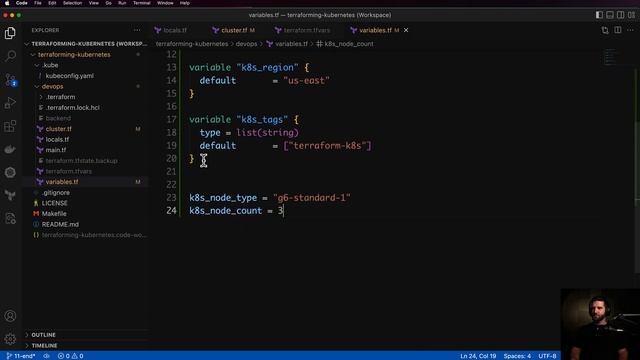
Task: Open the Selection menu
Action: [x=72, y=3]
